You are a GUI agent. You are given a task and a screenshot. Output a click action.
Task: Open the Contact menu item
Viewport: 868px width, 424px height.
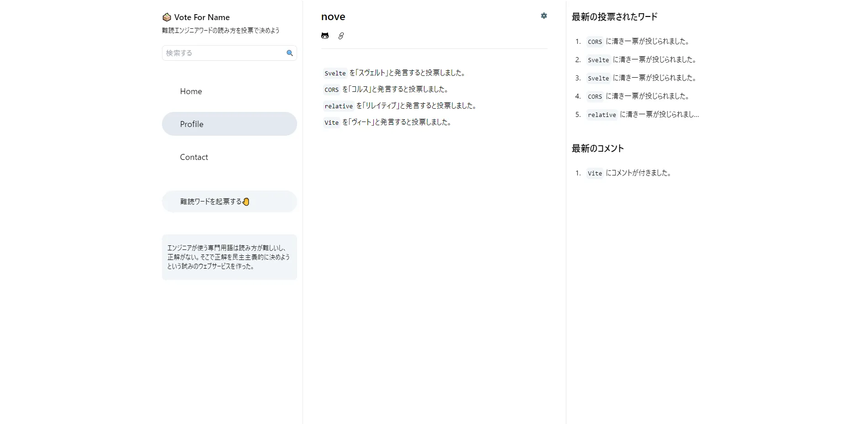tap(194, 157)
